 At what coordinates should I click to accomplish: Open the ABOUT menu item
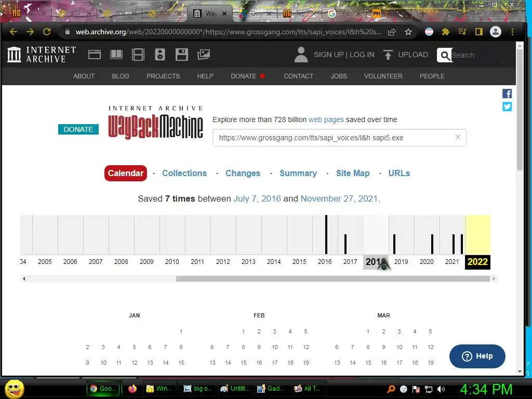(x=84, y=76)
